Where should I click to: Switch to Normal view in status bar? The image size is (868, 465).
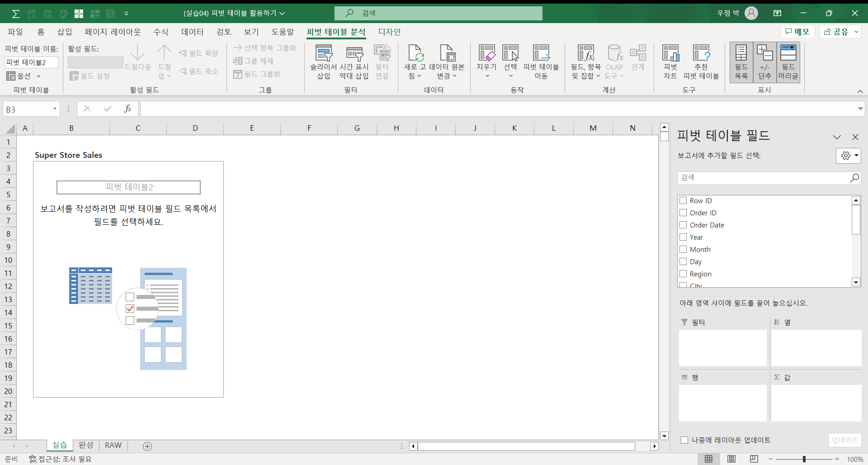tap(709, 459)
